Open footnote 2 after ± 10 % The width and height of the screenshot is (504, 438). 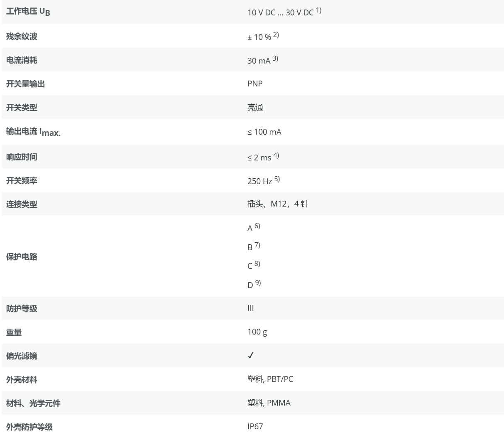pos(276,35)
